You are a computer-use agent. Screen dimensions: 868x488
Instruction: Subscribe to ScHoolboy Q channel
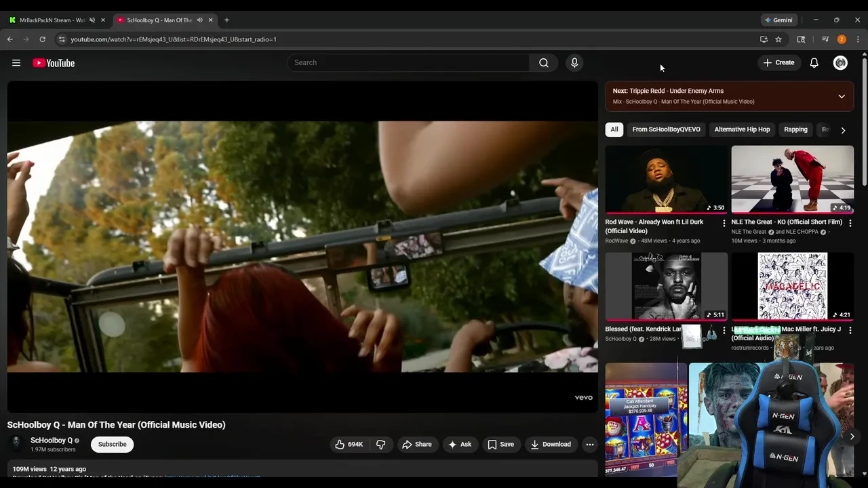coord(113,445)
